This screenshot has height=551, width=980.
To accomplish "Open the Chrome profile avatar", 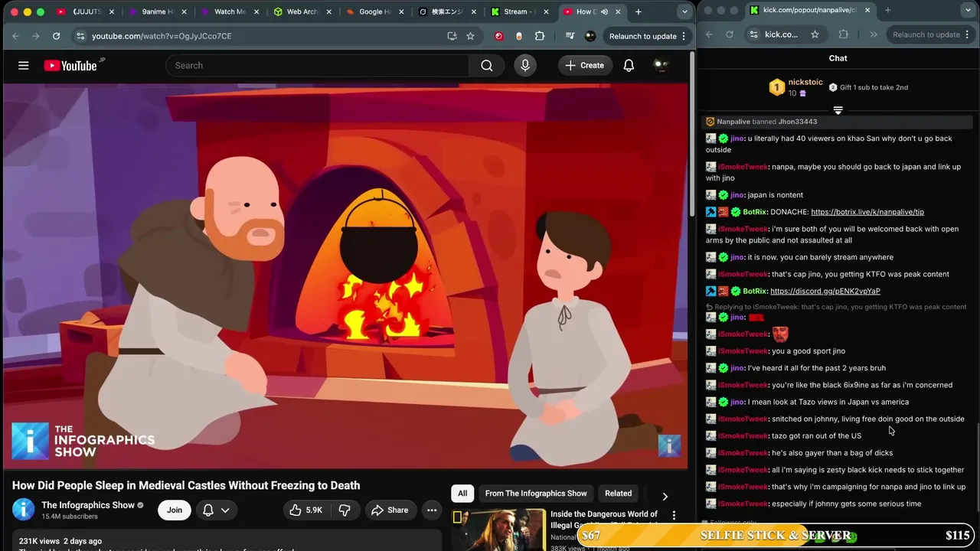I will click(x=590, y=36).
